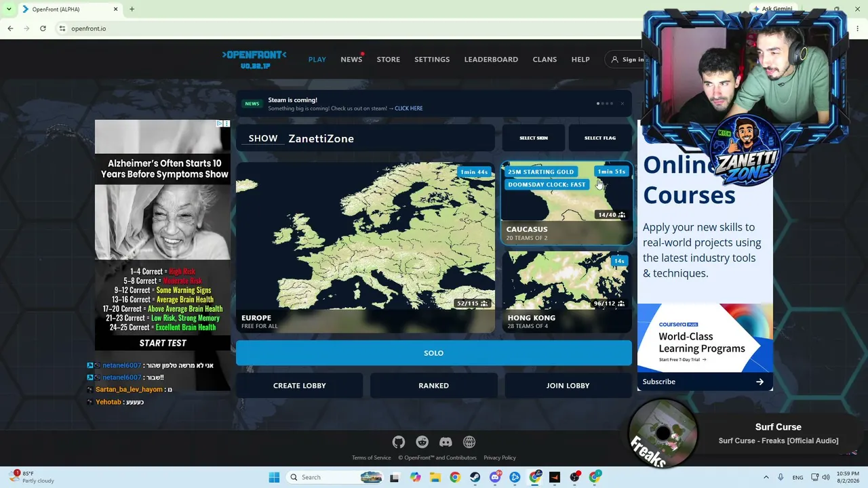Click the microphone icon in system tray
The width and height of the screenshot is (868, 488).
(781, 477)
